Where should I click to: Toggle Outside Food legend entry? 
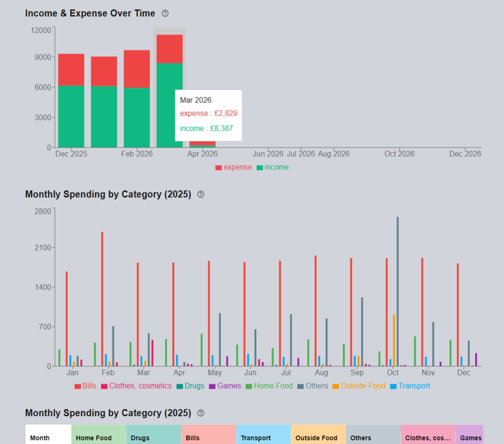[359, 386]
